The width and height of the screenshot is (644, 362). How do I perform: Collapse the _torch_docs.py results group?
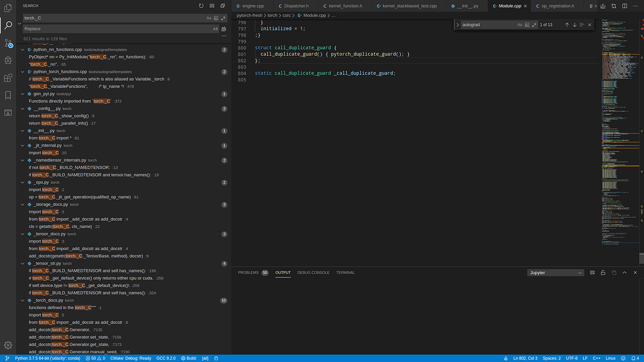[23, 300]
